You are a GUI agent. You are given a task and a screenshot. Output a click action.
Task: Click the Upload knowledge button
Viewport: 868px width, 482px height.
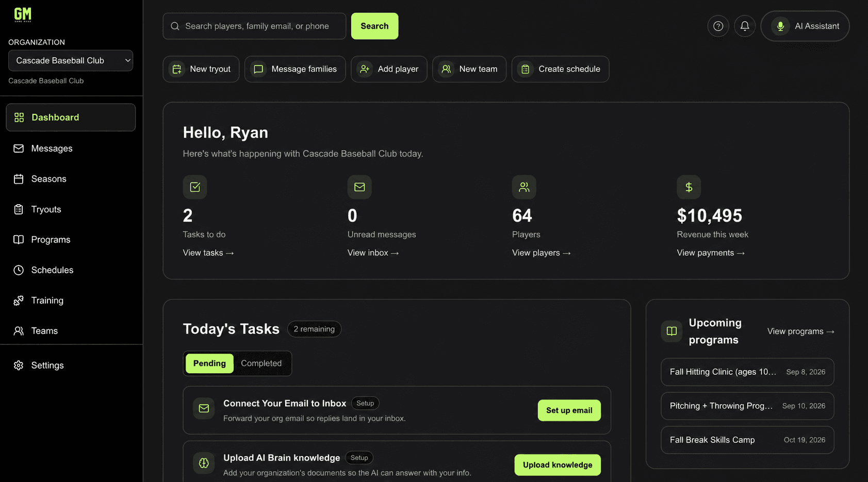(558, 465)
